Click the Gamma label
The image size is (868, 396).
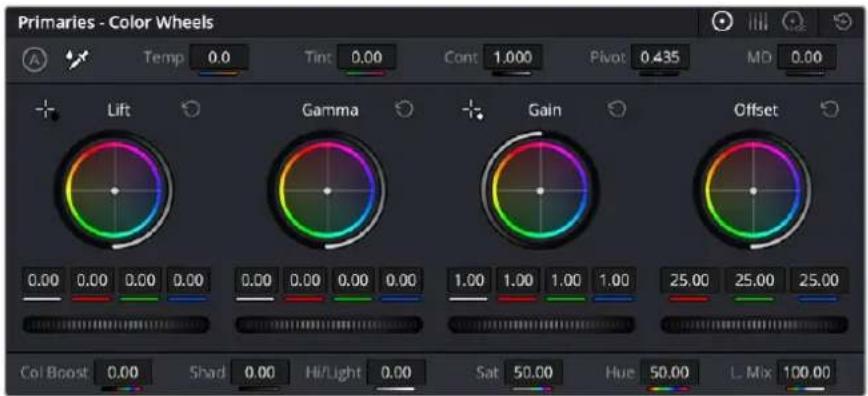[330, 110]
